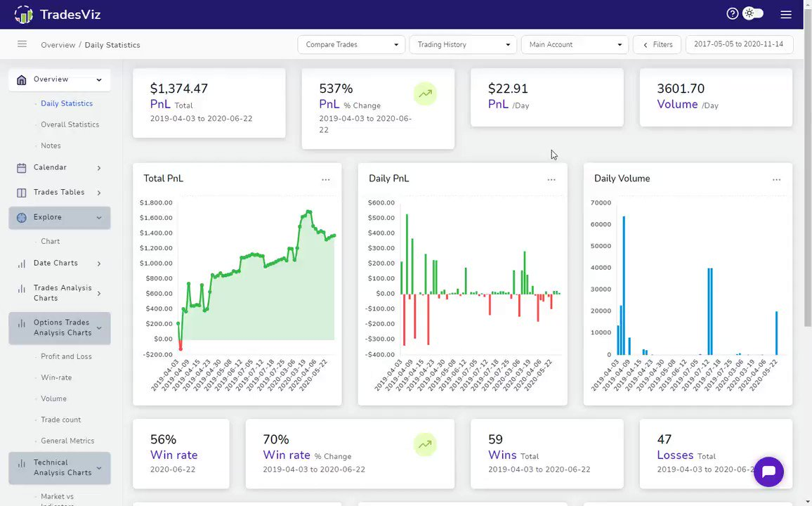Toggle the light/dark theme switch
This screenshot has width=812, height=506.
click(x=752, y=14)
